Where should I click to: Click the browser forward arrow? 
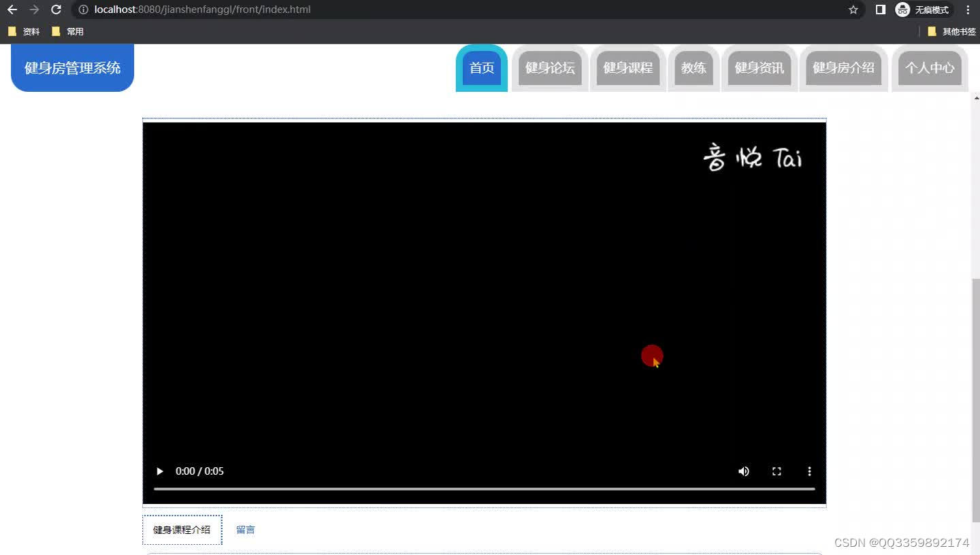coord(34,10)
